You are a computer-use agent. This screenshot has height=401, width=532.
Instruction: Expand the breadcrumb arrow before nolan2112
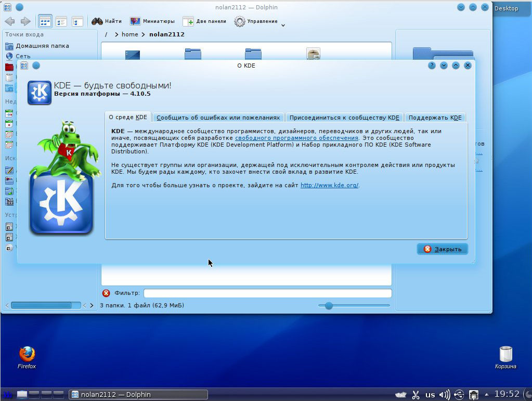[x=144, y=34]
